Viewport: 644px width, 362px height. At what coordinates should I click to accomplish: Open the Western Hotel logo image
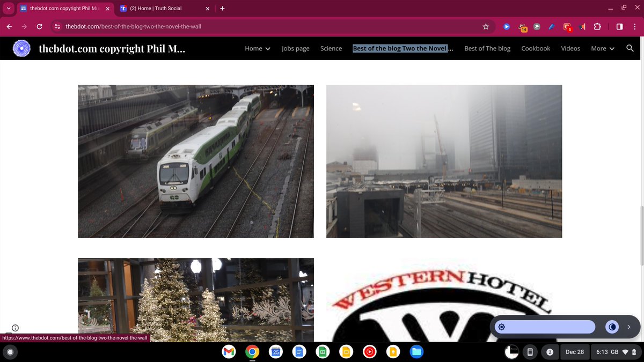pyautogui.click(x=444, y=300)
